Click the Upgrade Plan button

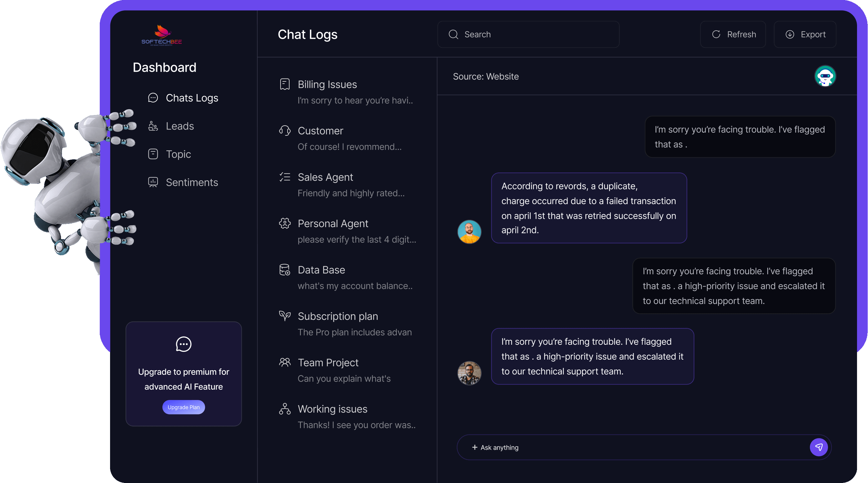point(184,407)
